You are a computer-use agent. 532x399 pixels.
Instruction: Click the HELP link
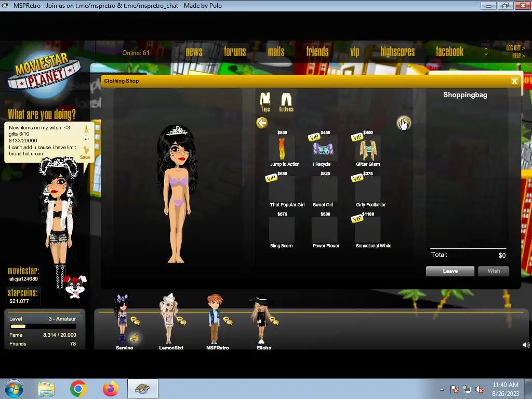click(518, 56)
